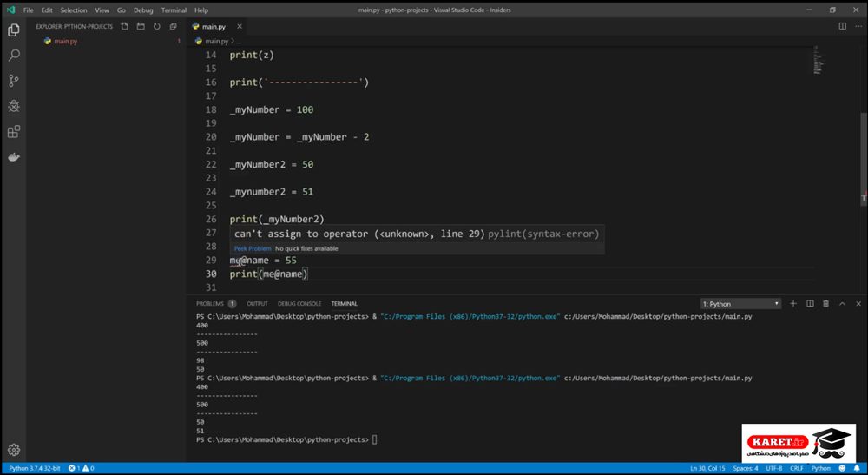Switch to the Debug Console tab

(x=299, y=303)
